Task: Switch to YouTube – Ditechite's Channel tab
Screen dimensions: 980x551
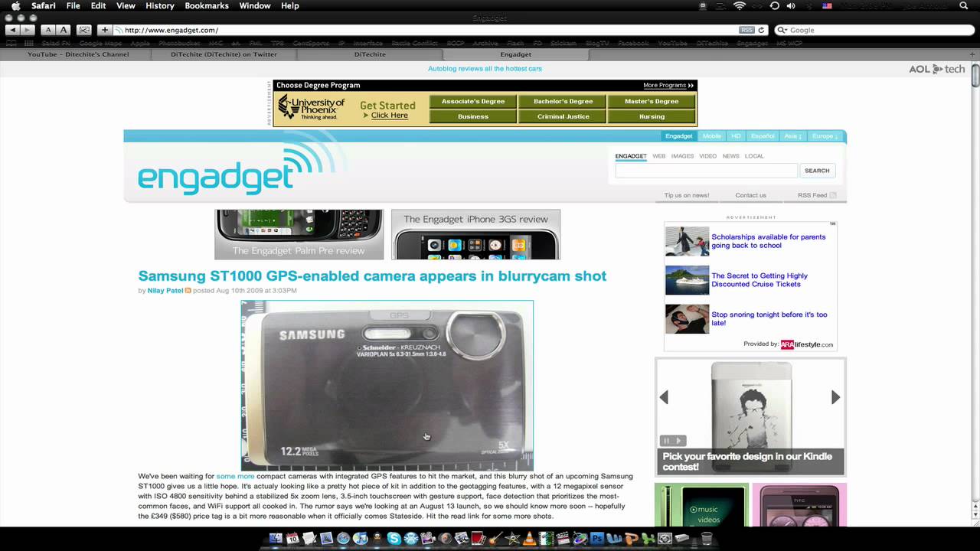Action: tap(78, 54)
